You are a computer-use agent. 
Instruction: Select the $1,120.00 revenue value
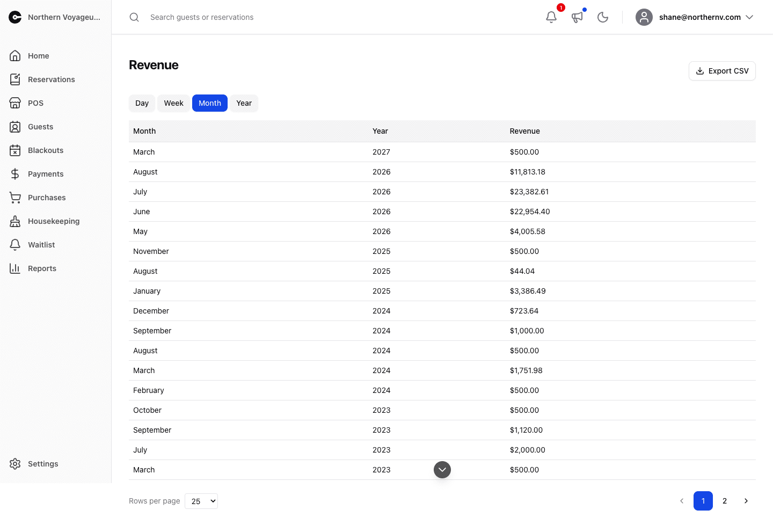(526, 430)
